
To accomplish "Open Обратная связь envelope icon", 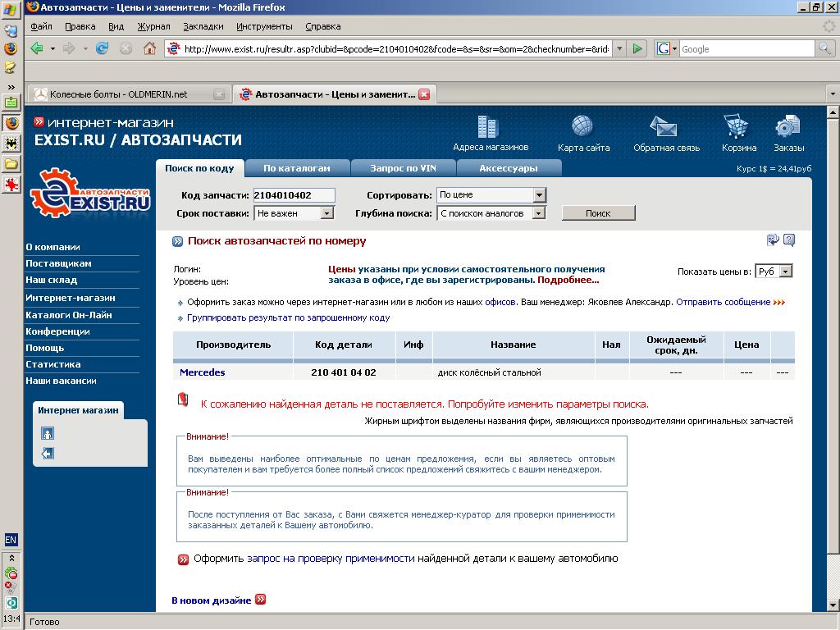I will coord(664,128).
